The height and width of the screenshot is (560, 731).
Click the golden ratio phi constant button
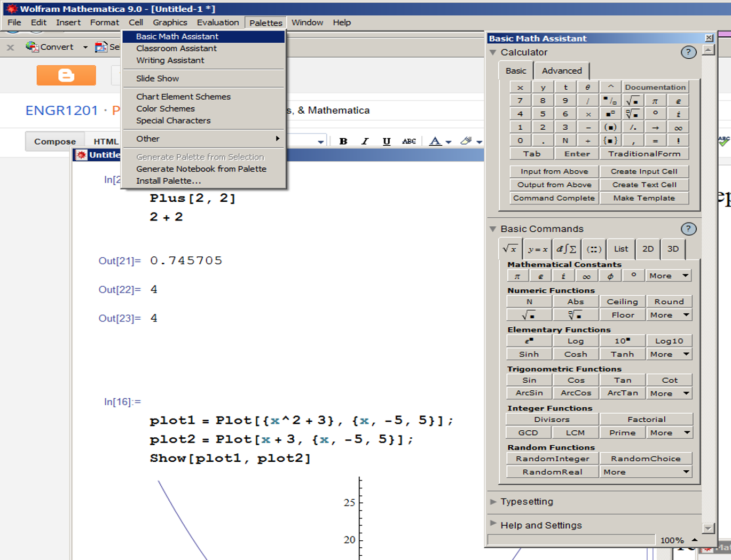pyautogui.click(x=610, y=276)
